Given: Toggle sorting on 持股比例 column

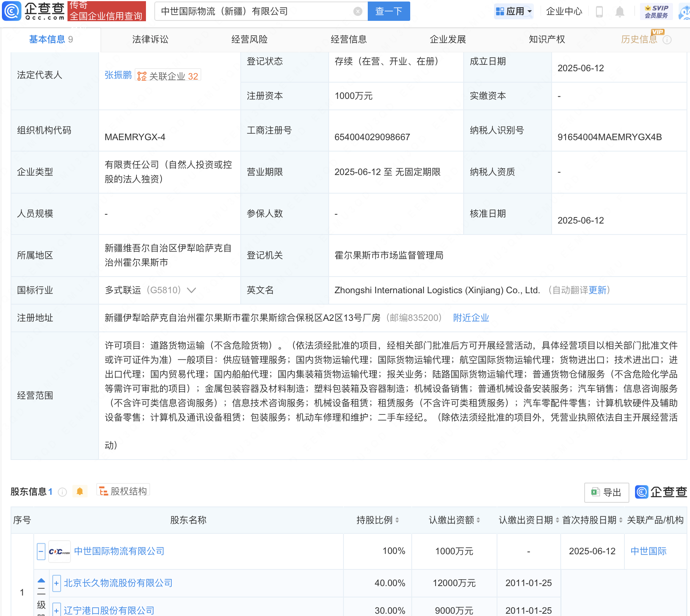Looking at the screenshot, I should (x=397, y=520).
